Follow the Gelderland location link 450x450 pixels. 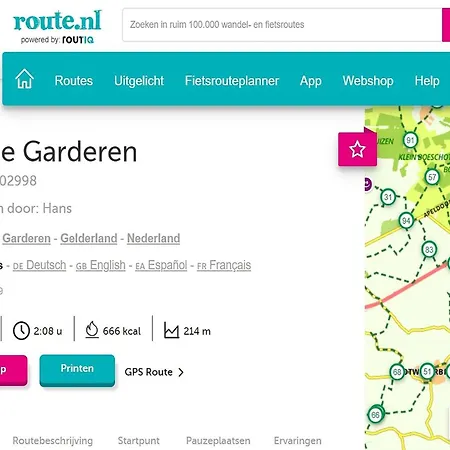tap(89, 238)
